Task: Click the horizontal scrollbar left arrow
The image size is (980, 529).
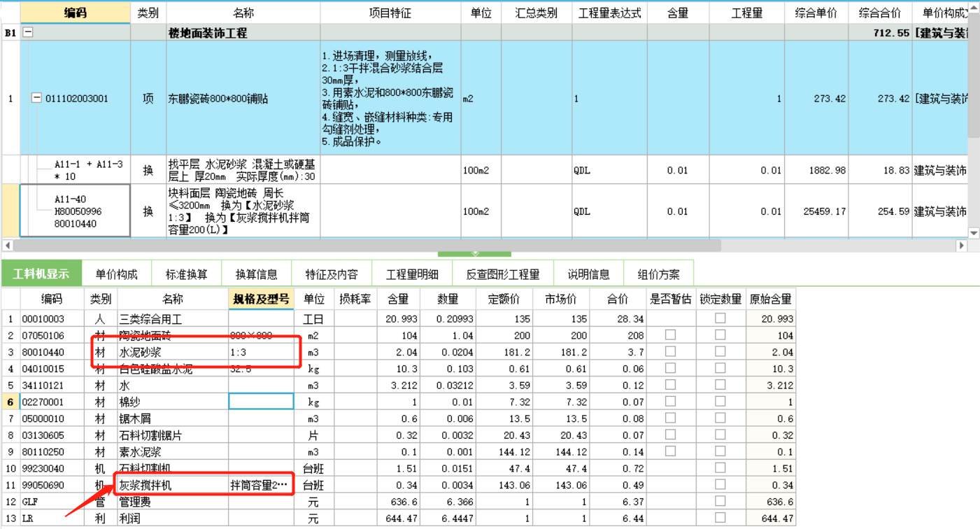Action: (x=6, y=246)
